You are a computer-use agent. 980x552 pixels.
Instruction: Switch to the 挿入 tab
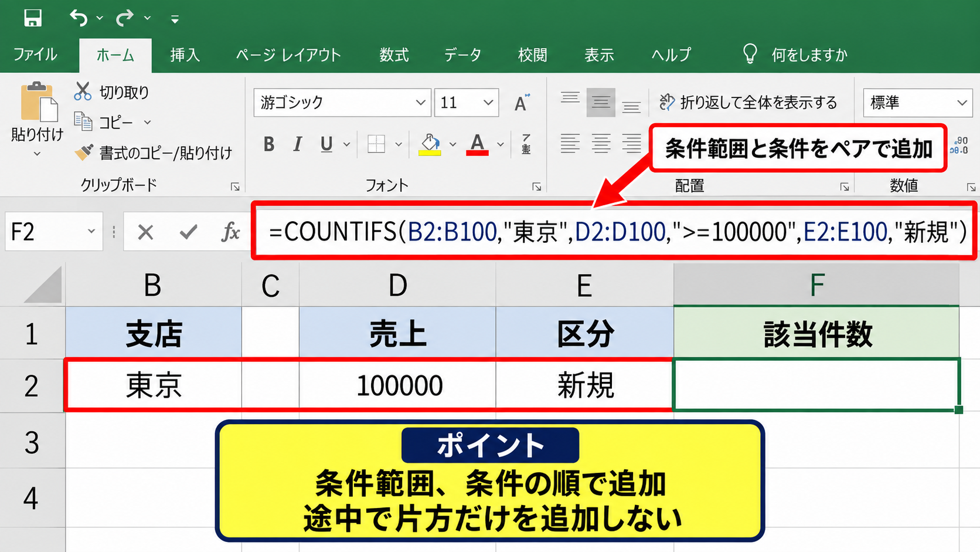pos(185,55)
